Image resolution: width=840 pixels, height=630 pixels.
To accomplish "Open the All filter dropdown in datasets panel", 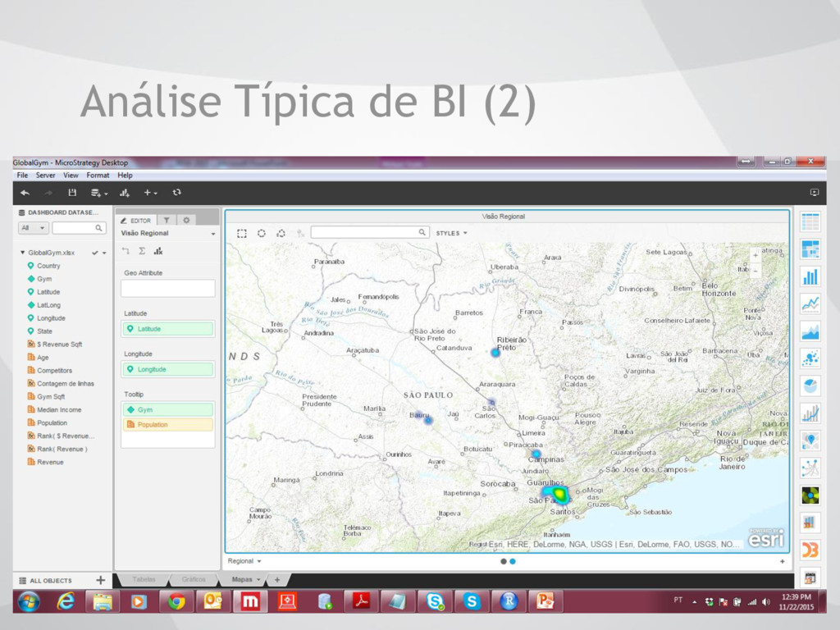I will [33, 228].
